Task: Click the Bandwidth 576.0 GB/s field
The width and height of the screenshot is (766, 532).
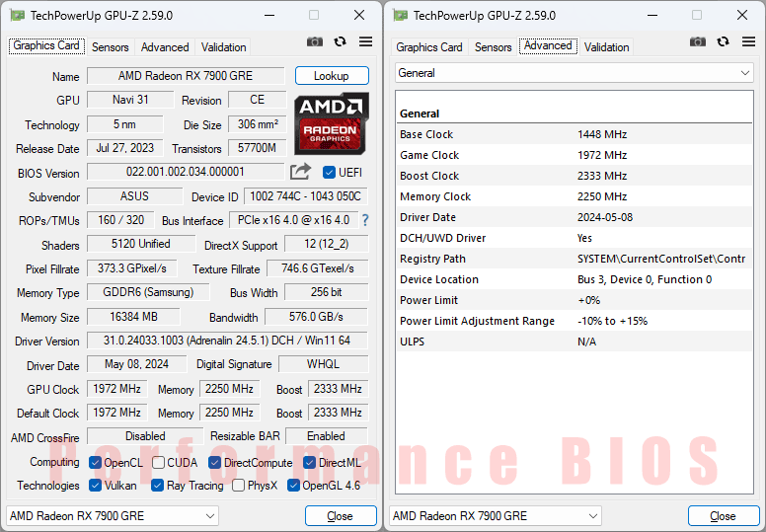Action: click(316, 317)
